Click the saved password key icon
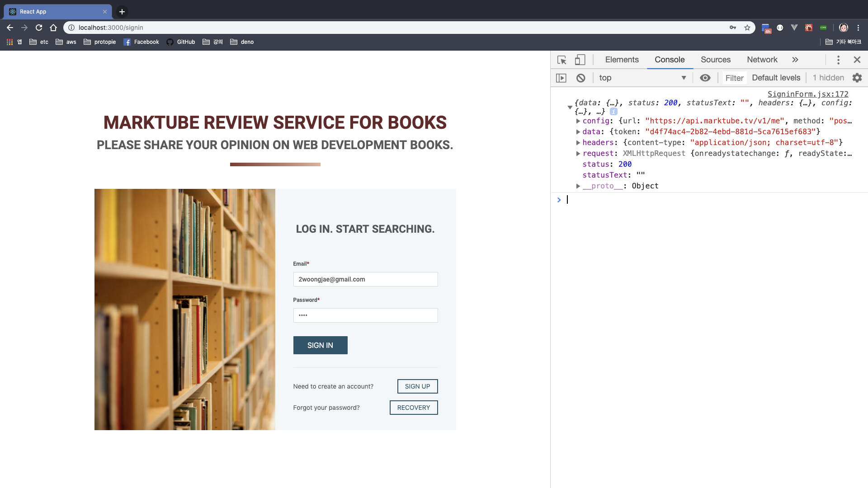Screen dimensions: 868x488 click(x=733, y=28)
